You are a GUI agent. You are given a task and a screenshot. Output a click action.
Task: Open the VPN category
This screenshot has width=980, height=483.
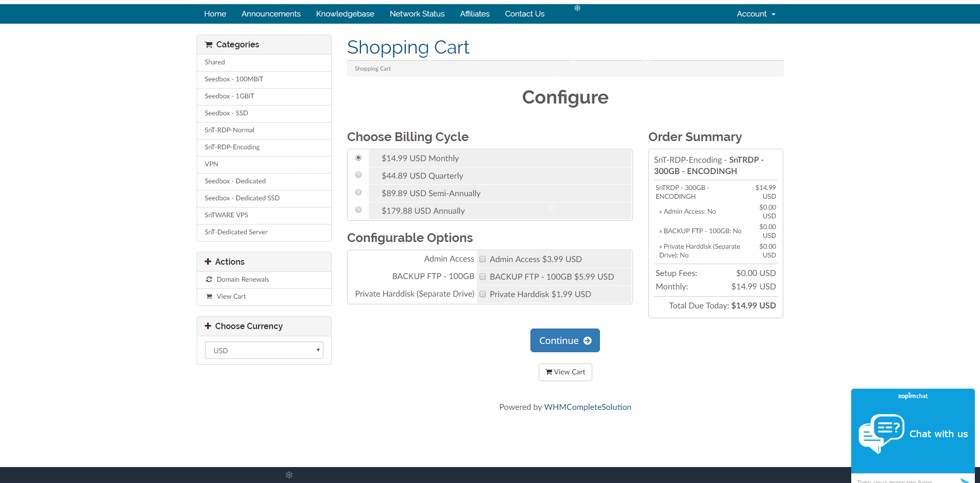264,164
